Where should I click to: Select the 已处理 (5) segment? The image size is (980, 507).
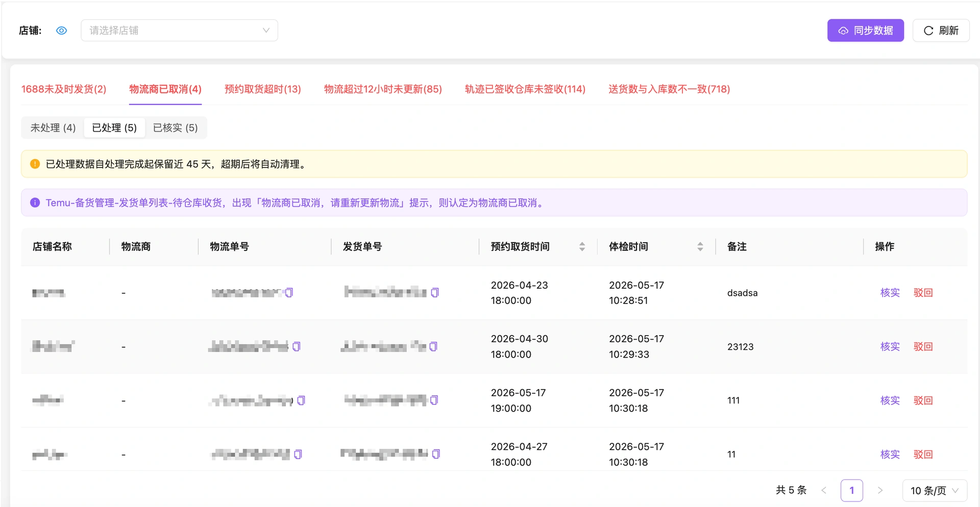coord(114,128)
